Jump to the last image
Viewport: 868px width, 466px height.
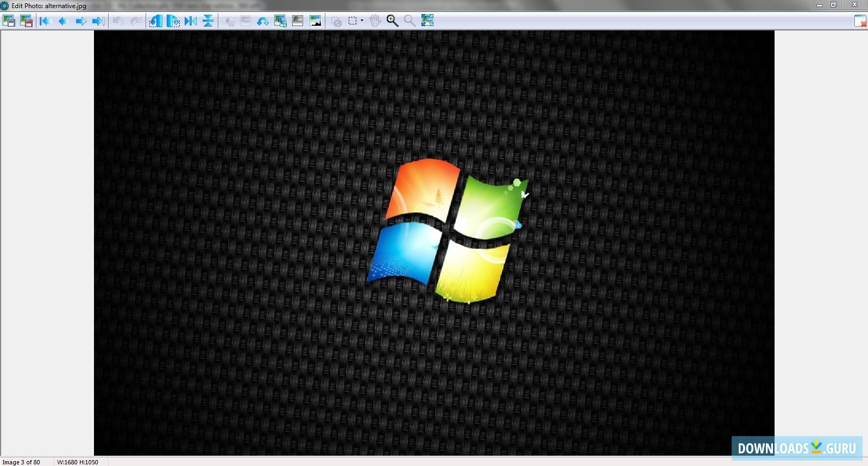pos(98,21)
